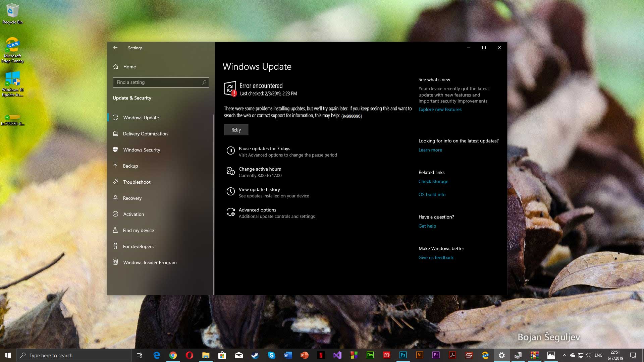Click the Change active hours clock icon
The image size is (644, 362).
tap(230, 171)
